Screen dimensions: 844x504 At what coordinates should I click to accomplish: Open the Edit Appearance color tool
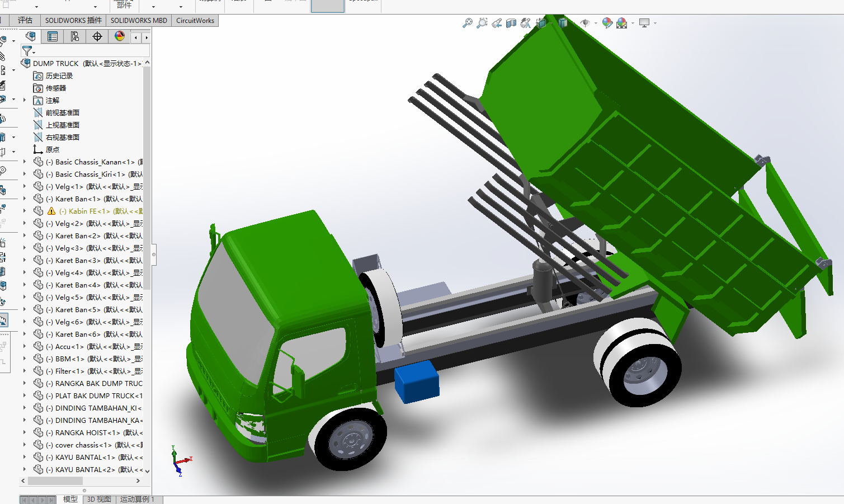607,23
